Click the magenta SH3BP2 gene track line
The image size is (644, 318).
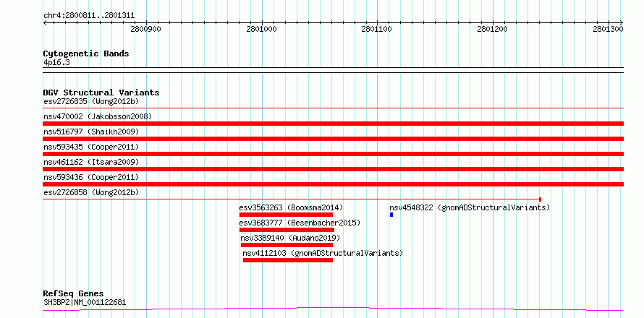333,309
